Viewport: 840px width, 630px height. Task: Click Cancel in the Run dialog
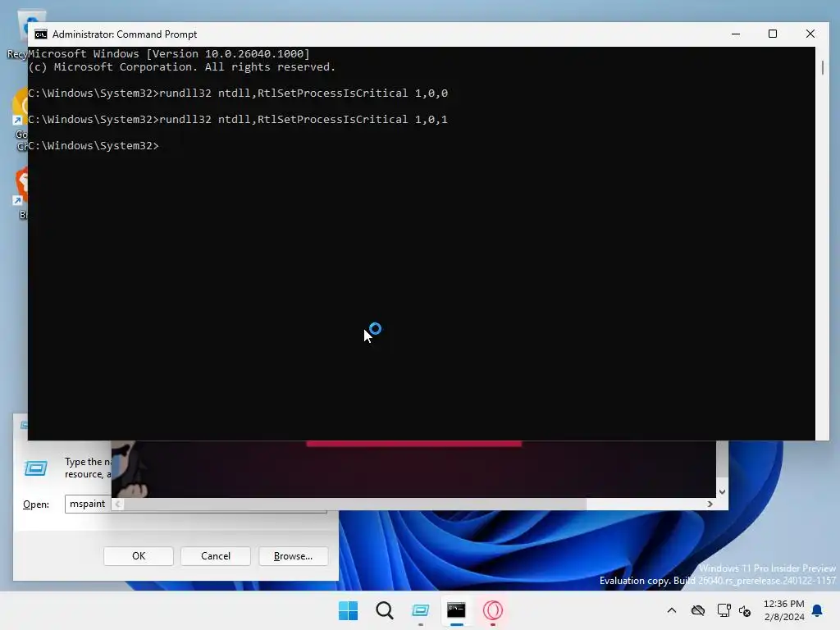216,556
